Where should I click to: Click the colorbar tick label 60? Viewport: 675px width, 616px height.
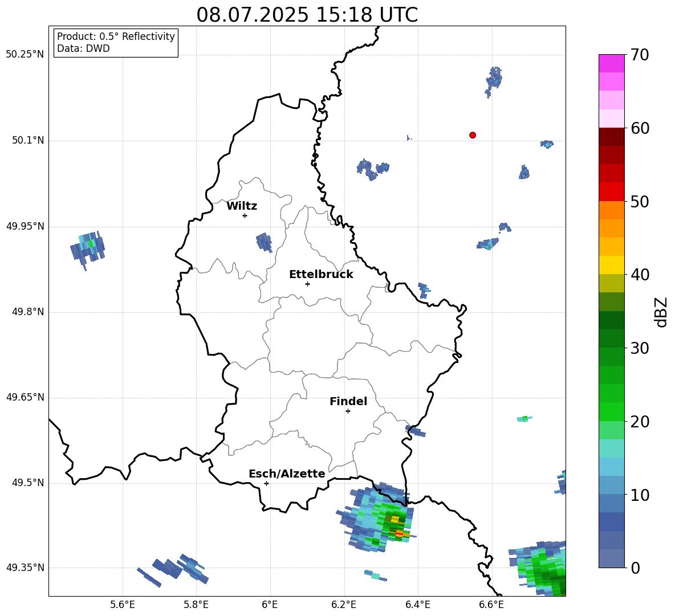pos(640,128)
